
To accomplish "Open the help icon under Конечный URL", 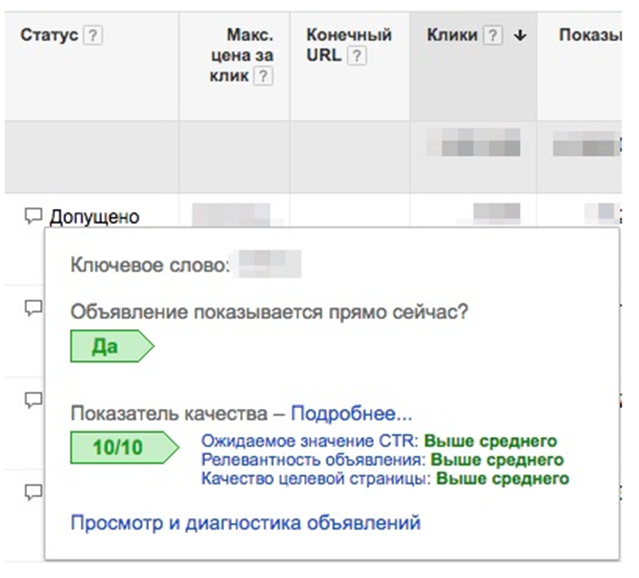I will (x=357, y=56).
